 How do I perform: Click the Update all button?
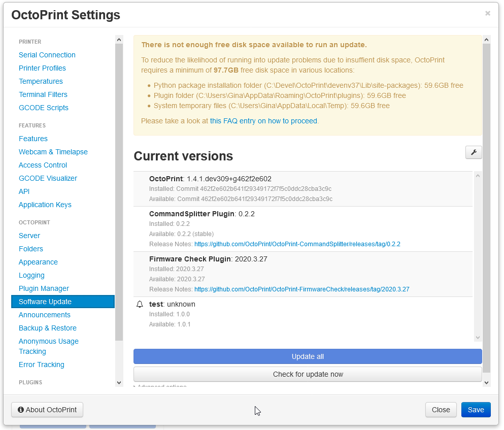(x=307, y=356)
